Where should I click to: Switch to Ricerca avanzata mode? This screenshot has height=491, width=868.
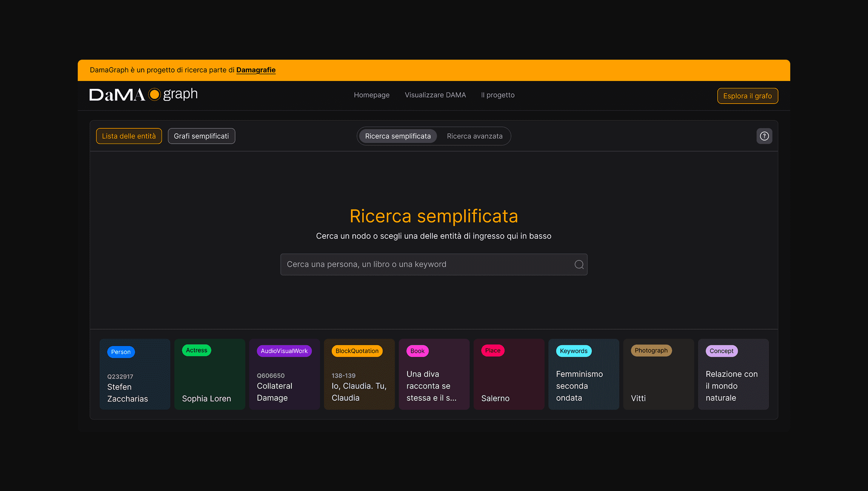[474, 136]
